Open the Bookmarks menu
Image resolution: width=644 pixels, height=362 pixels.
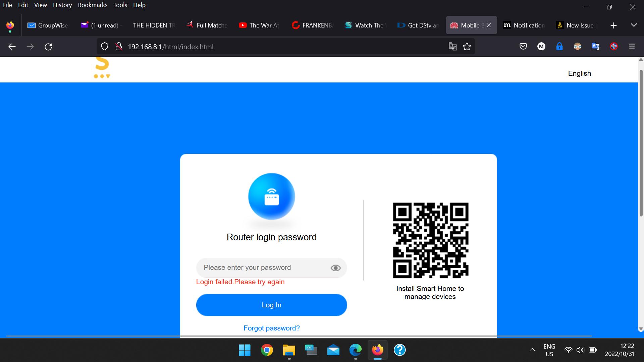[x=93, y=5]
